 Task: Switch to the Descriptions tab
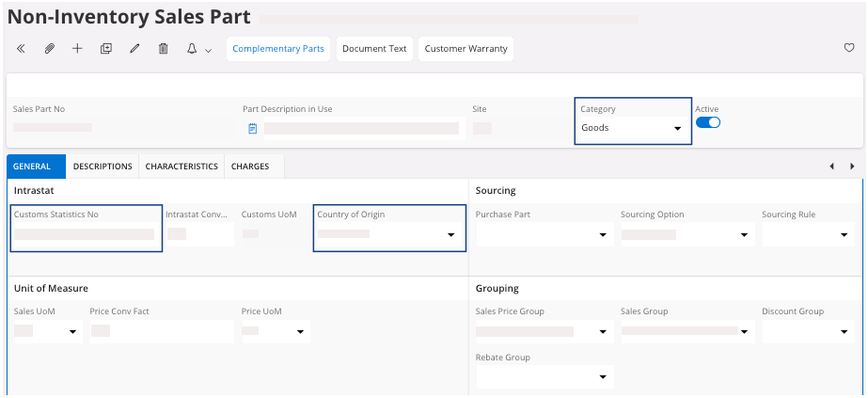tap(103, 167)
